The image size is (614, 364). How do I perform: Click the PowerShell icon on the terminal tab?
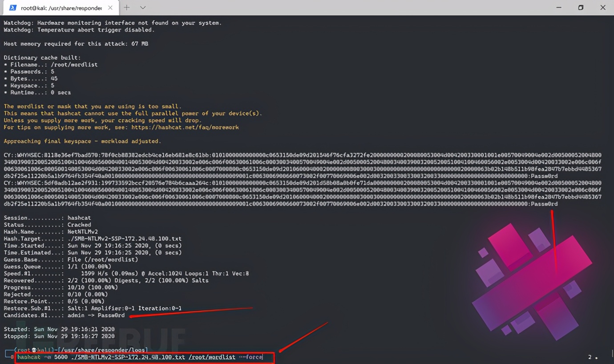click(13, 8)
